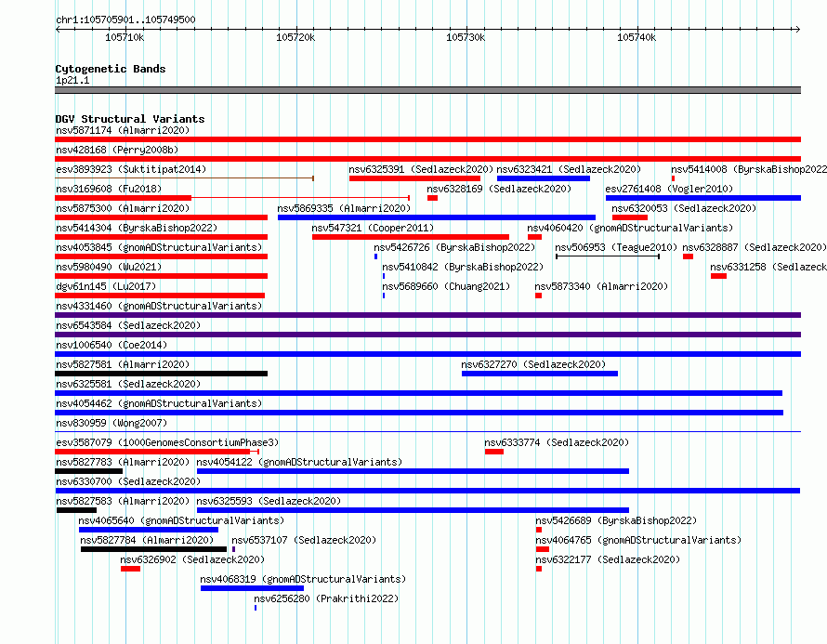This screenshot has width=827, height=644.
Task: Open the esv3587079 (1000GenomesConsortiumPhase3) label
Action: click(x=167, y=442)
